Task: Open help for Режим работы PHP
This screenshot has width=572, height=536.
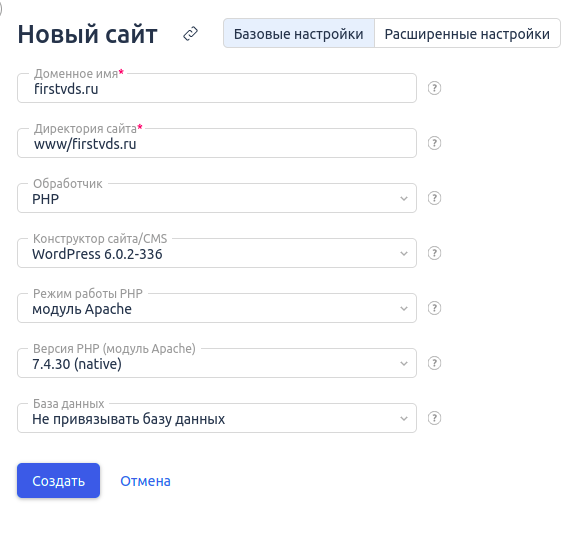Action: click(434, 308)
